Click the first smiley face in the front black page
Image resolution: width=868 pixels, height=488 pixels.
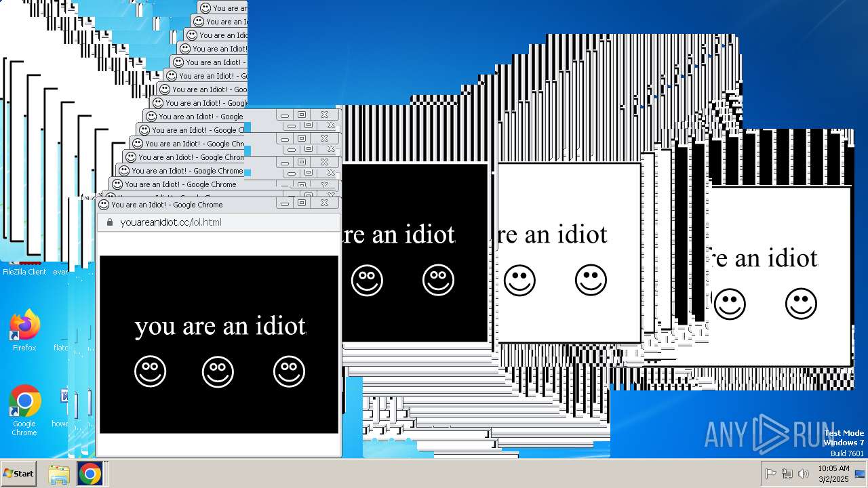coord(150,371)
